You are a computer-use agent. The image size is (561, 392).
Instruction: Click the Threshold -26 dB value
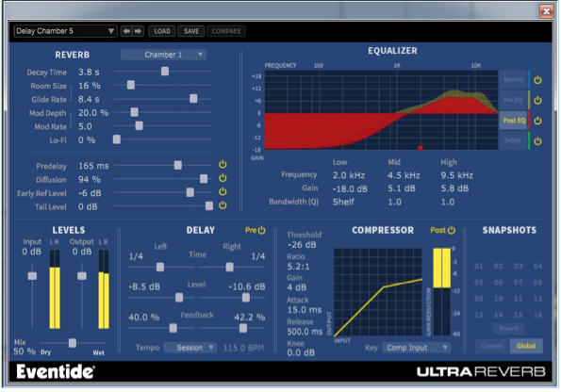point(302,245)
